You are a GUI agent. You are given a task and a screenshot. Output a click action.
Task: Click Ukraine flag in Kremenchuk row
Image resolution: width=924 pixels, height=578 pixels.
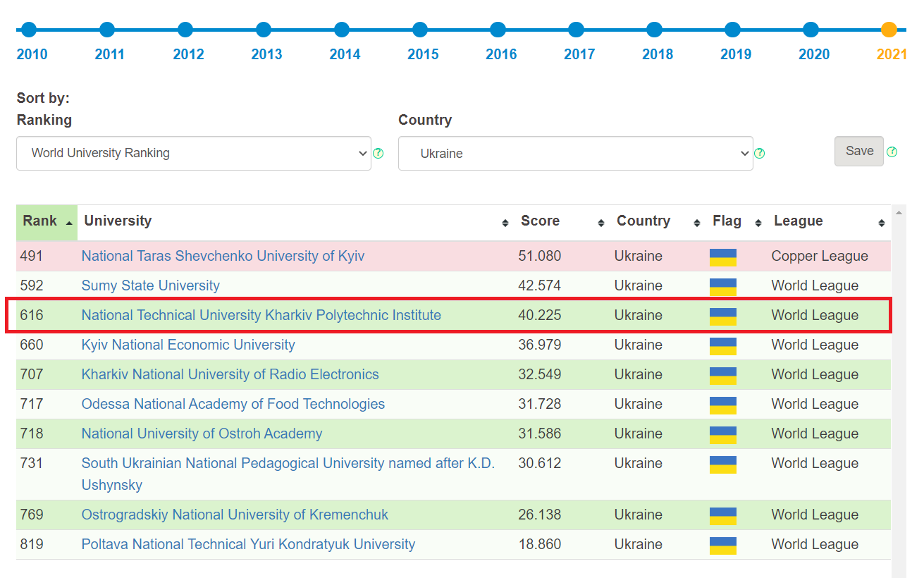(723, 516)
